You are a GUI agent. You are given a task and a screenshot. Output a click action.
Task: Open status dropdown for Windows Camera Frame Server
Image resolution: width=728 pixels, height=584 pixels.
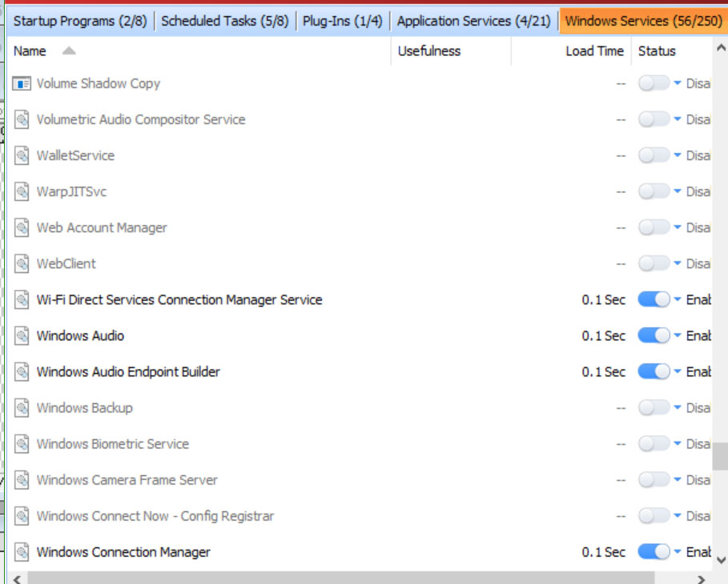pos(678,480)
